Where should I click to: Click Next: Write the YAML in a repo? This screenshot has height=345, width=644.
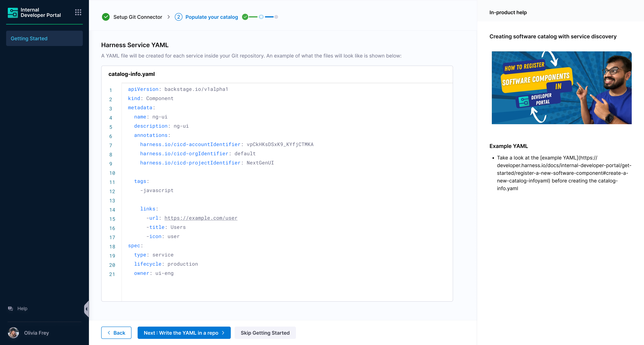point(184,333)
